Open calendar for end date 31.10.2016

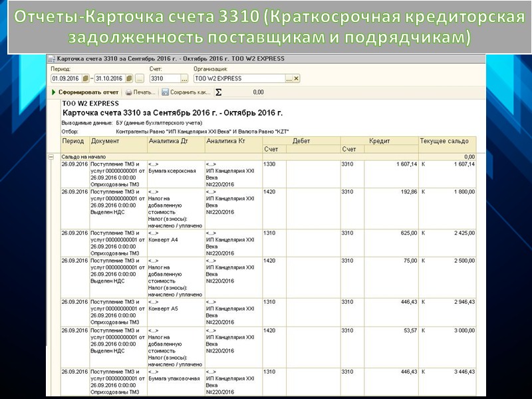pos(129,78)
